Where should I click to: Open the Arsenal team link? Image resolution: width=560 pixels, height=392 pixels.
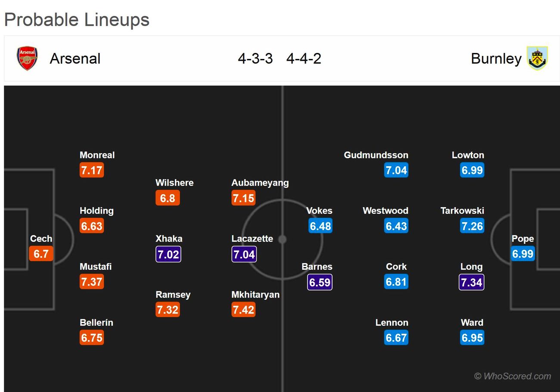coord(75,59)
